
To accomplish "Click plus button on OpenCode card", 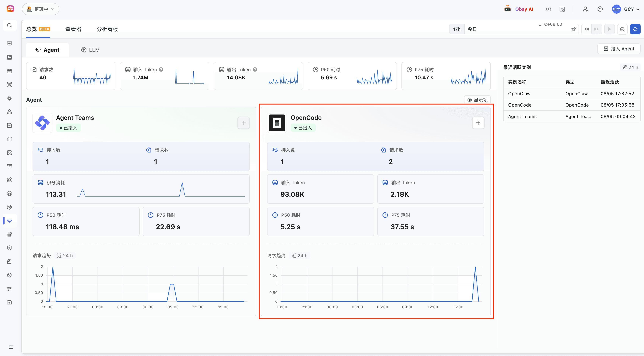I will coord(478,123).
